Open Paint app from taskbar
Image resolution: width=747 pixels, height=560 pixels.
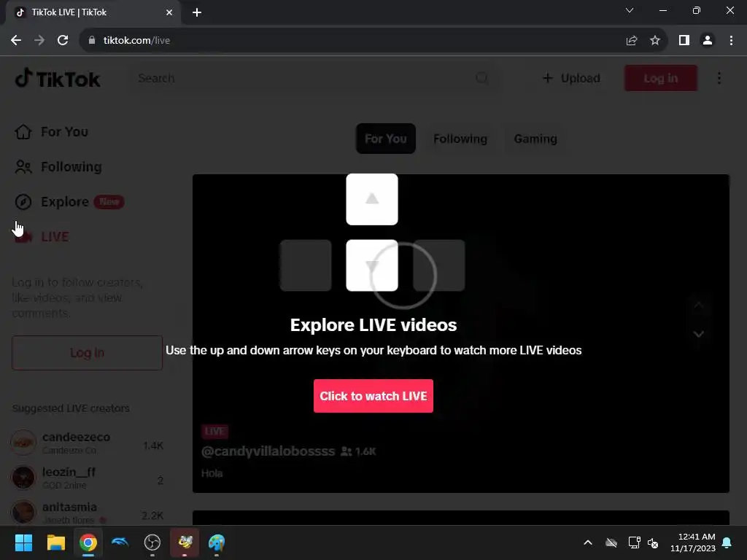point(216,542)
